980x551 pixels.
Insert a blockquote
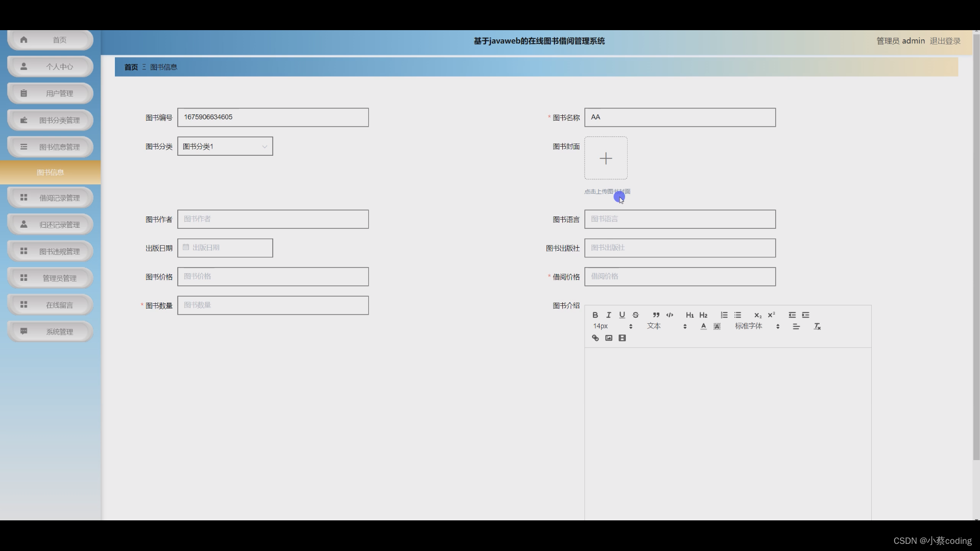click(656, 315)
